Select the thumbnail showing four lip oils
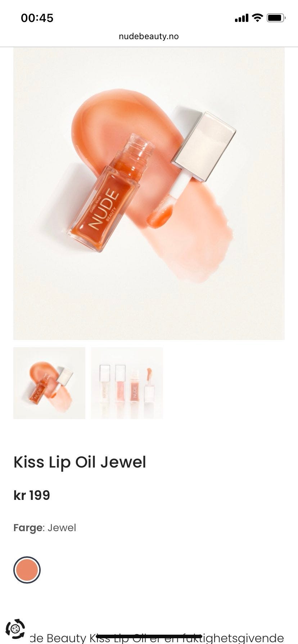The width and height of the screenshot is (298, 644). [127, 383]
